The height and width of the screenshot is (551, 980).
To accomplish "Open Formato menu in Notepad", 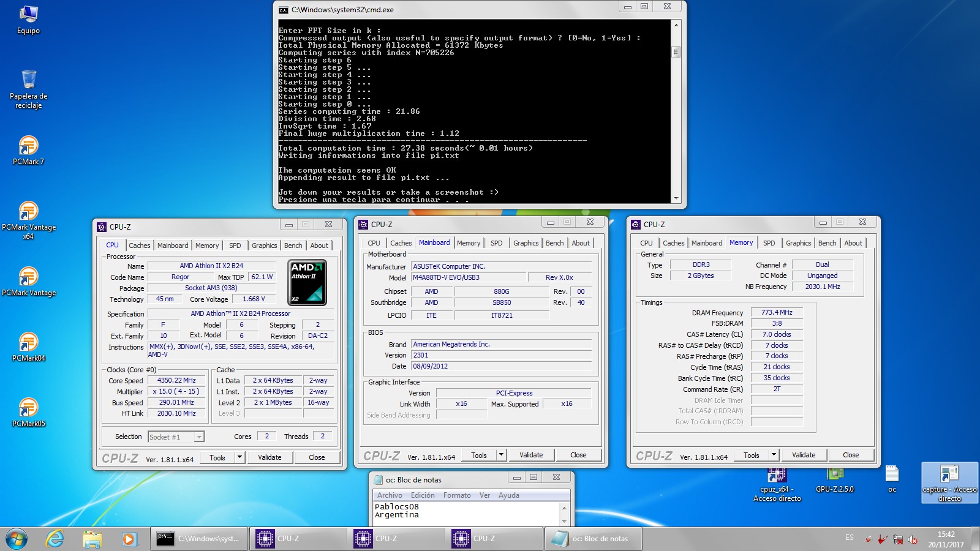I will click(457, 495).
